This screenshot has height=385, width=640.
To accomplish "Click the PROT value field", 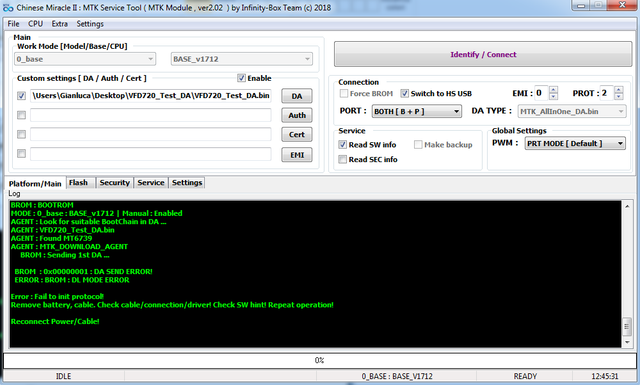I will click(607, 93).
